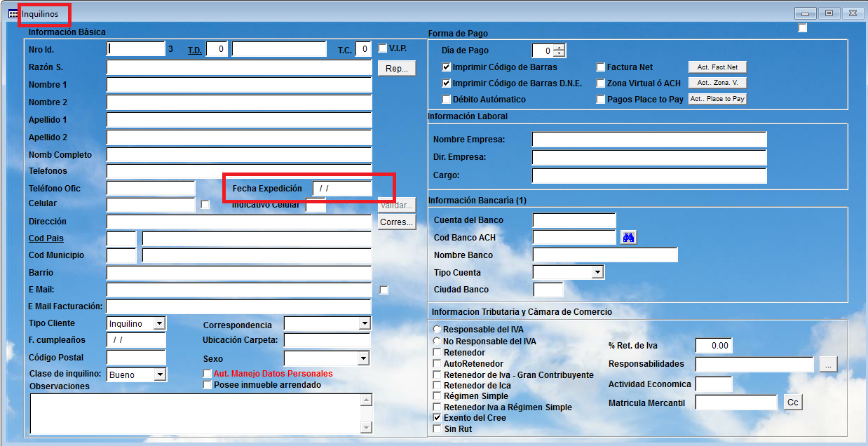
Task: Focus the F. cumpleaños date field
Action: tap(136, 340)
